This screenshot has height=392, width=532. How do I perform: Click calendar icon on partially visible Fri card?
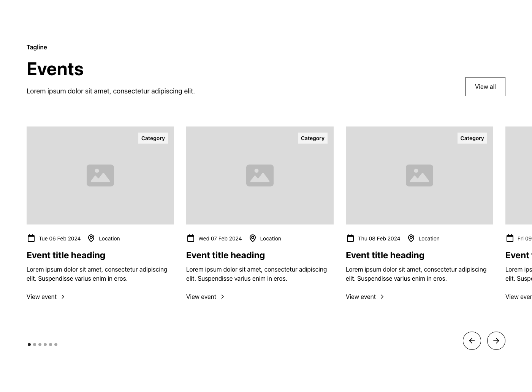click(510, 238)
